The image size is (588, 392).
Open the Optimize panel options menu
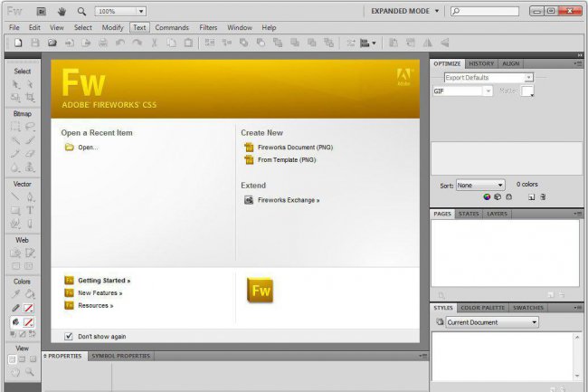[578, 63]
